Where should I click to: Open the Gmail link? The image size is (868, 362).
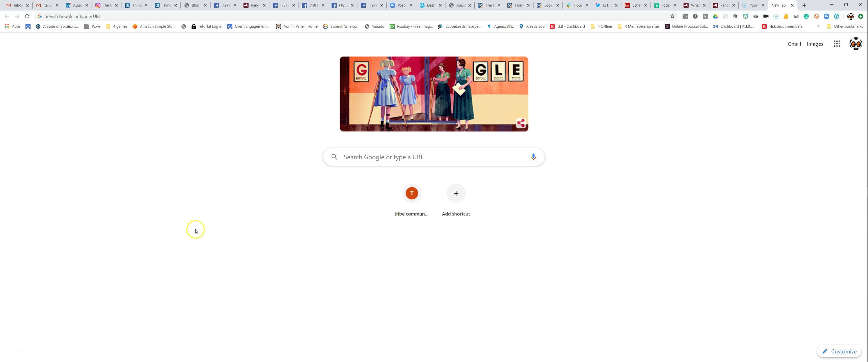pyautogui.click(x=794, y=44)
